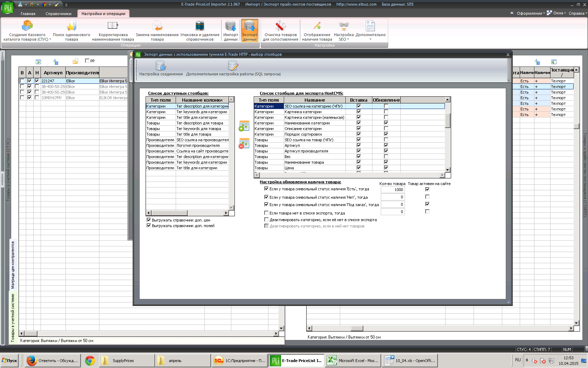
Task: Open the SupplyPrices folder taskbar button
Action: click(x=126, y=360)
